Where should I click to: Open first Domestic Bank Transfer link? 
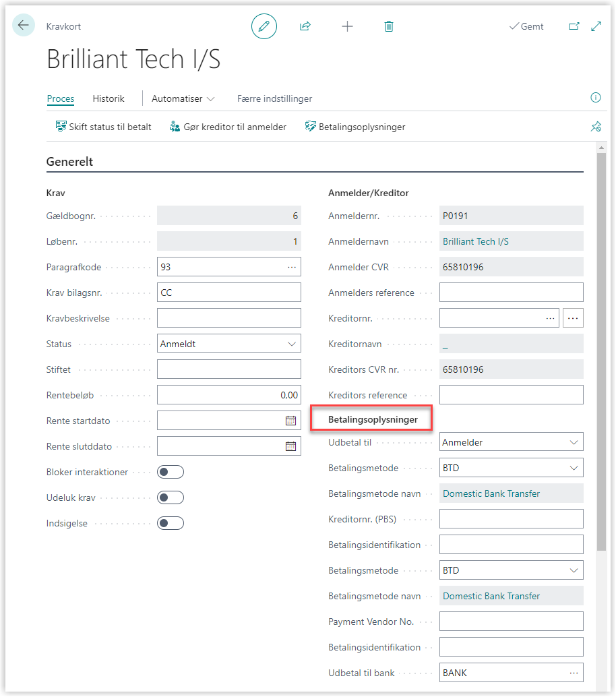(x=491, y=493)
